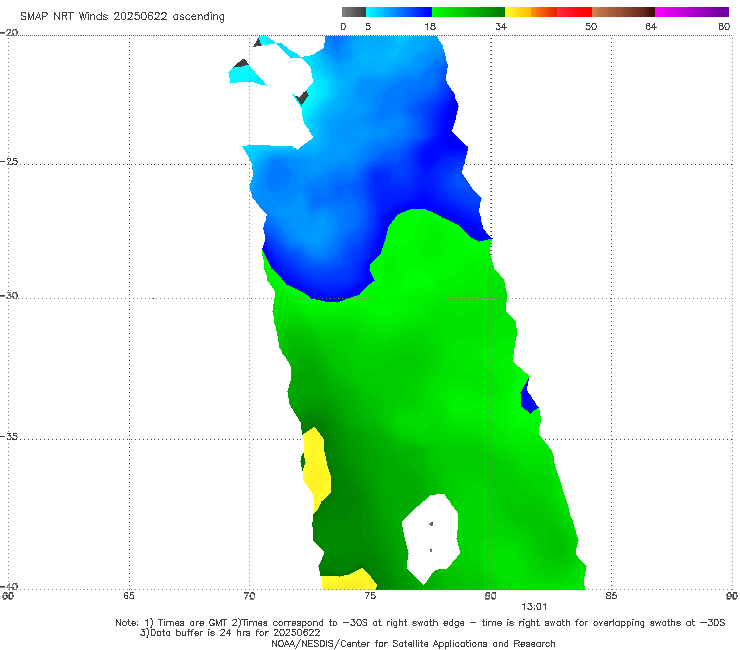Click the longitude label '65'

[x=129, y=596]
